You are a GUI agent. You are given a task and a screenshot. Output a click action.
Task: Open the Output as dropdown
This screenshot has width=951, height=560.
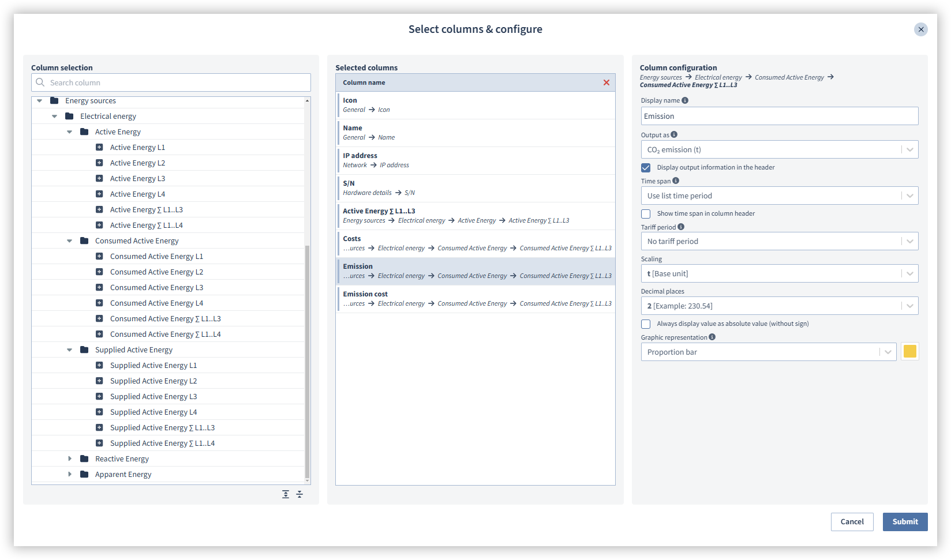(779, 150)
